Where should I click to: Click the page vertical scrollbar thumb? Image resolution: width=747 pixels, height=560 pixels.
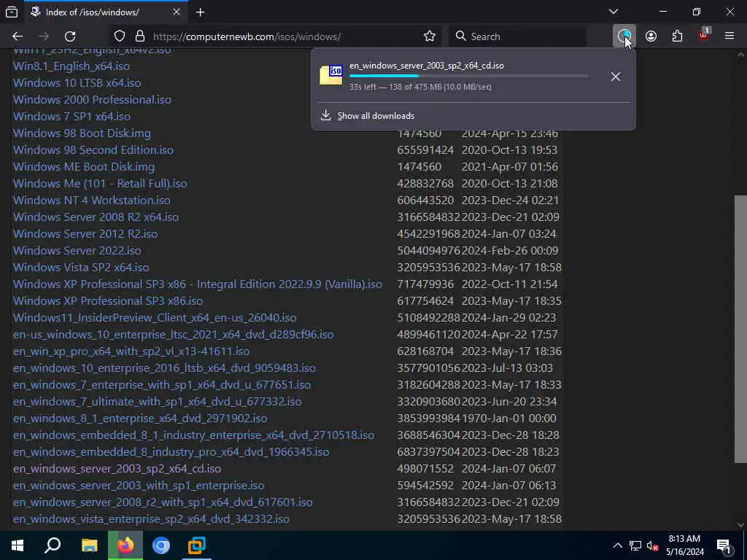coord(740,329)
